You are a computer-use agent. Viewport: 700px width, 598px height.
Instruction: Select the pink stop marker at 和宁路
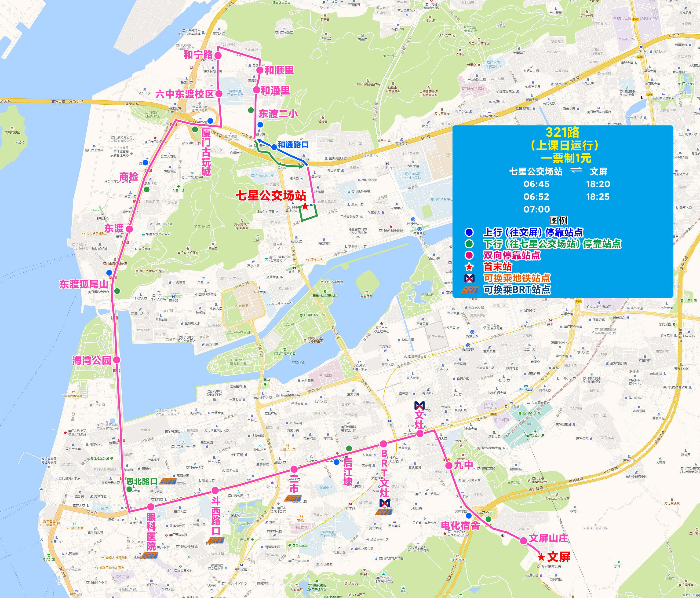[x=218, y=55]
